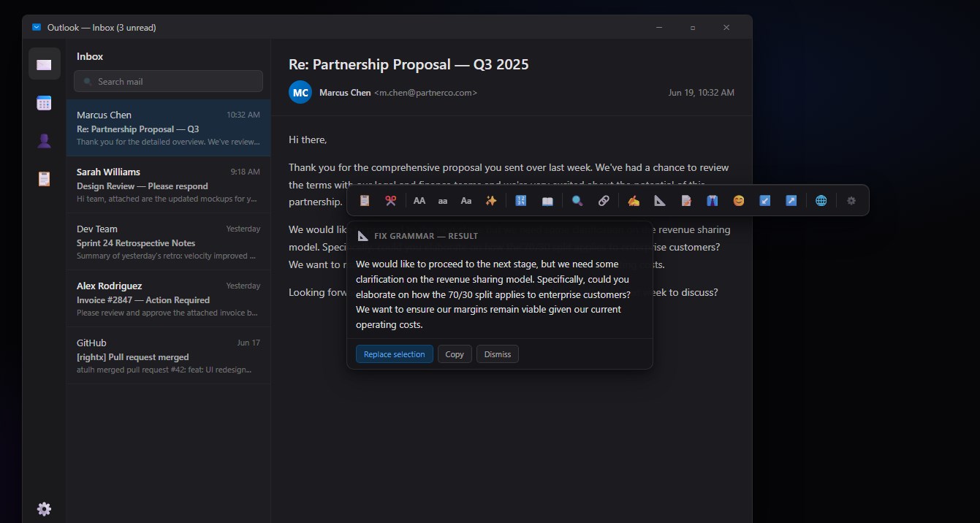Open GitHub pull request merged email

pyautogui.click(x=168, y=356)
